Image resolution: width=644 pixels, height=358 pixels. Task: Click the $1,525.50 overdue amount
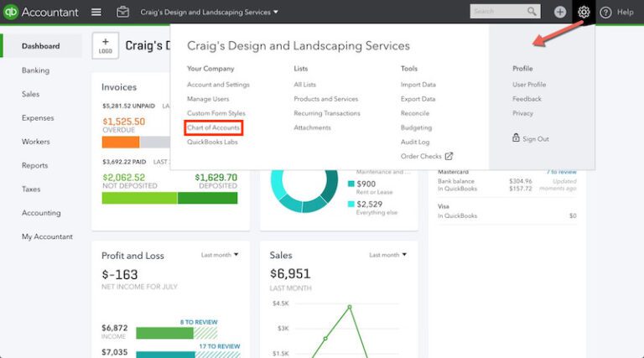point(123,122)
